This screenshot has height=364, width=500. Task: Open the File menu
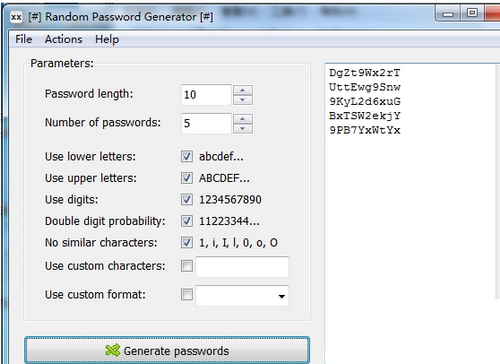click(x=24, y=39)
